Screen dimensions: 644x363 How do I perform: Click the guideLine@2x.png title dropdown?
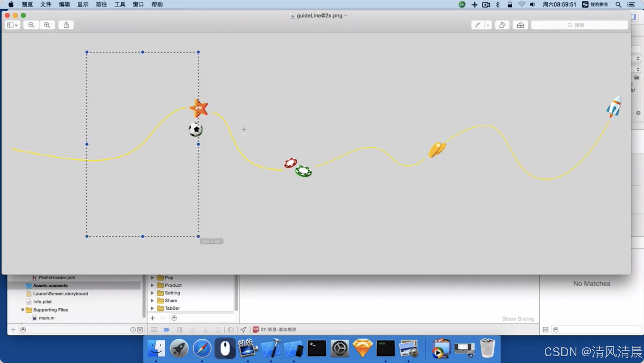(319, 16)
